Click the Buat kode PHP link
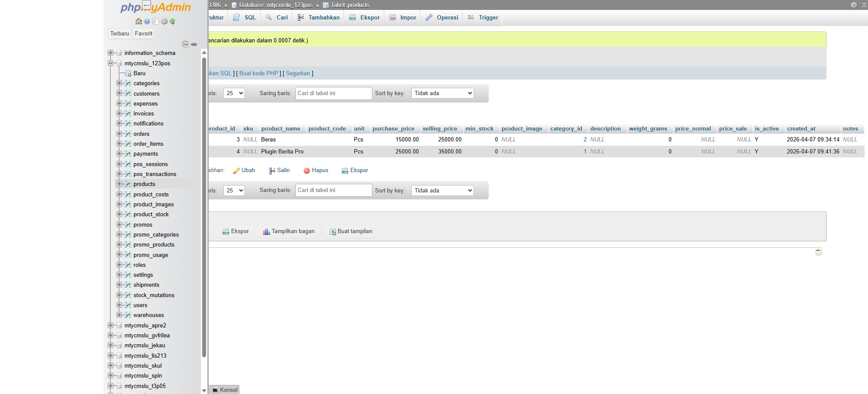 click(258, 74)
